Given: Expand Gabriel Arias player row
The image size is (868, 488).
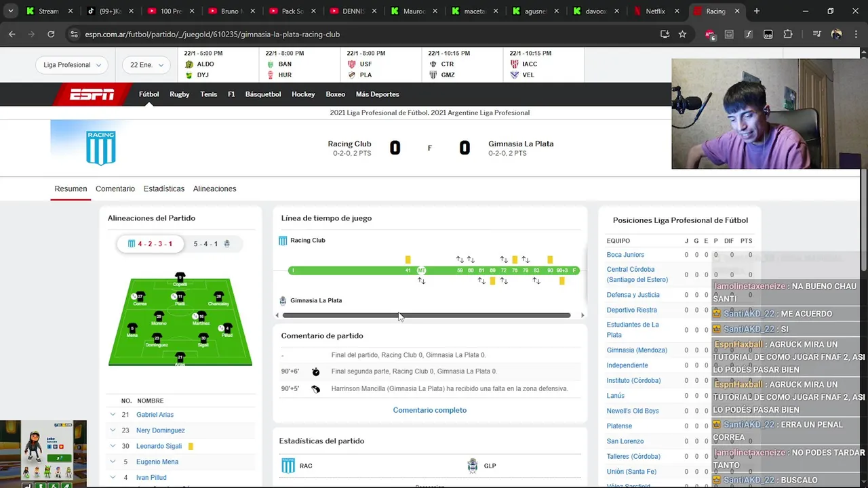Looking at the screenshot, I should point(113,415).
